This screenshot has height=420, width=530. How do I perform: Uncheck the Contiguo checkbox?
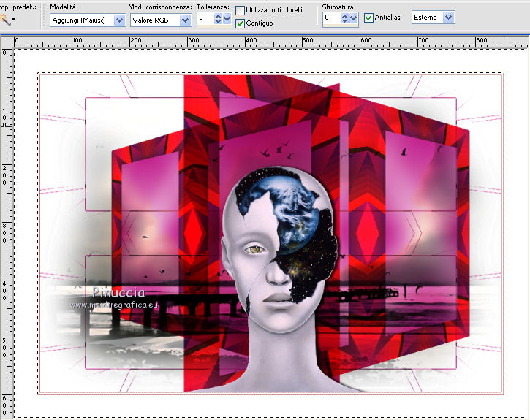coord(240,23)
